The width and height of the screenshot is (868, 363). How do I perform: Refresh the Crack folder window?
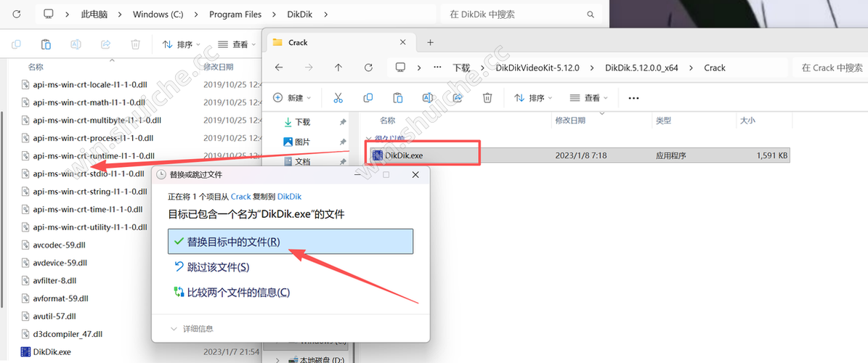[x=368, y=68]
